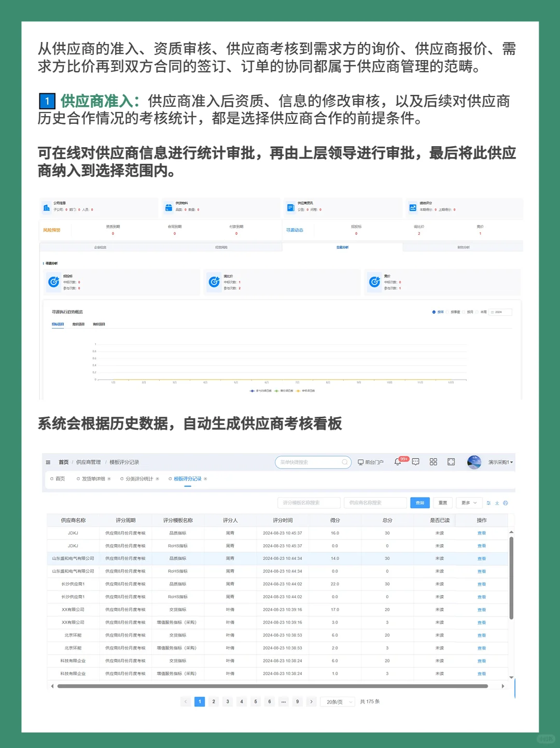Select the 按季度 radio option for trend view
Viewport: 560px width, 748px height.
(x=447, y=312)
